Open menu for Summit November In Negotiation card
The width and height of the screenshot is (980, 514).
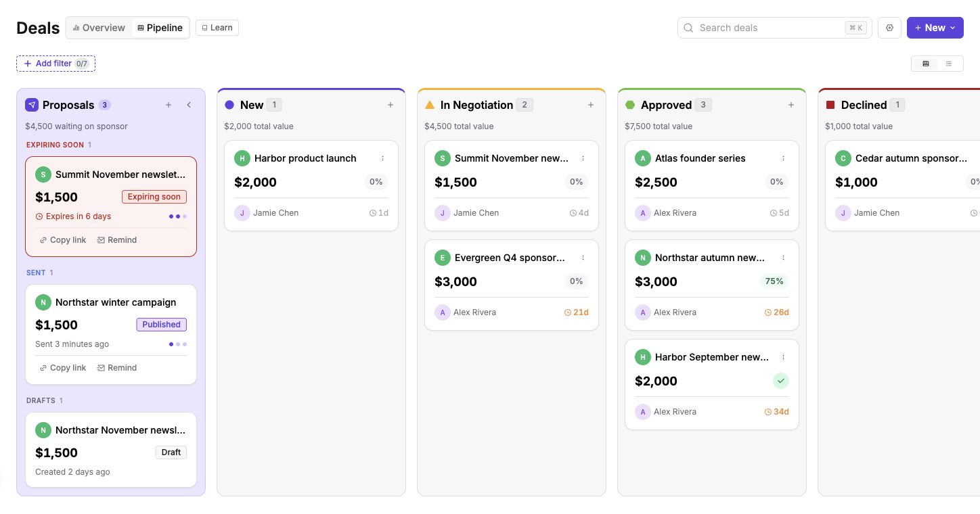coord(583,158)
